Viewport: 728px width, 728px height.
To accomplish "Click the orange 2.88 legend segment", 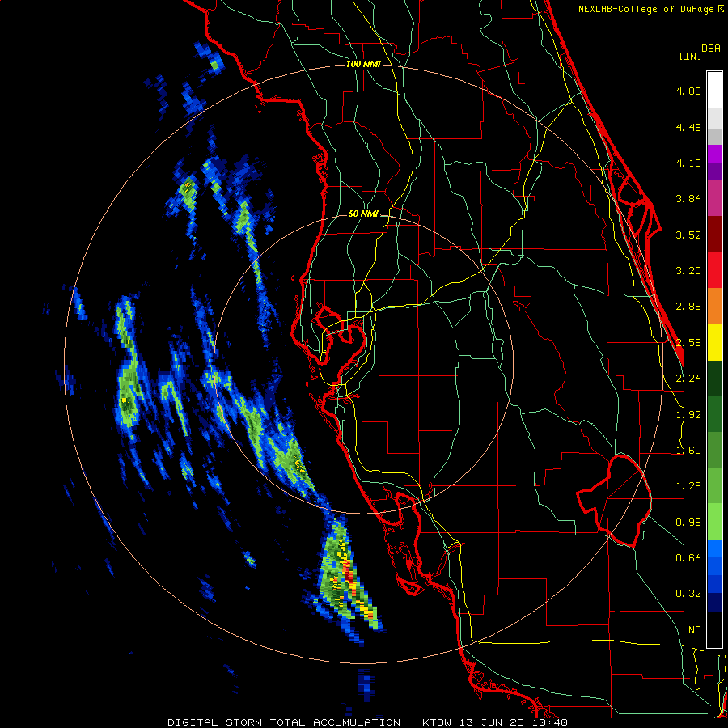I will coord(714,307).
